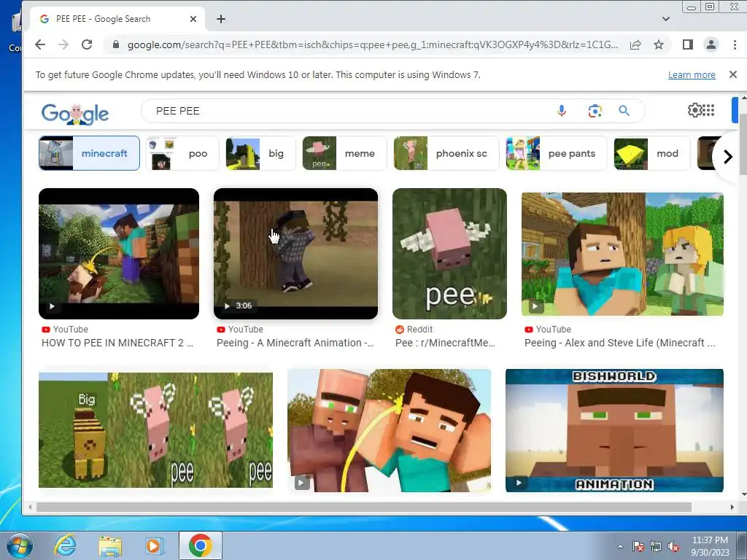Image resolution: width=747 pixels, height=560 pixels.
Task: Open a new browser tab
Action: [220, 19]
